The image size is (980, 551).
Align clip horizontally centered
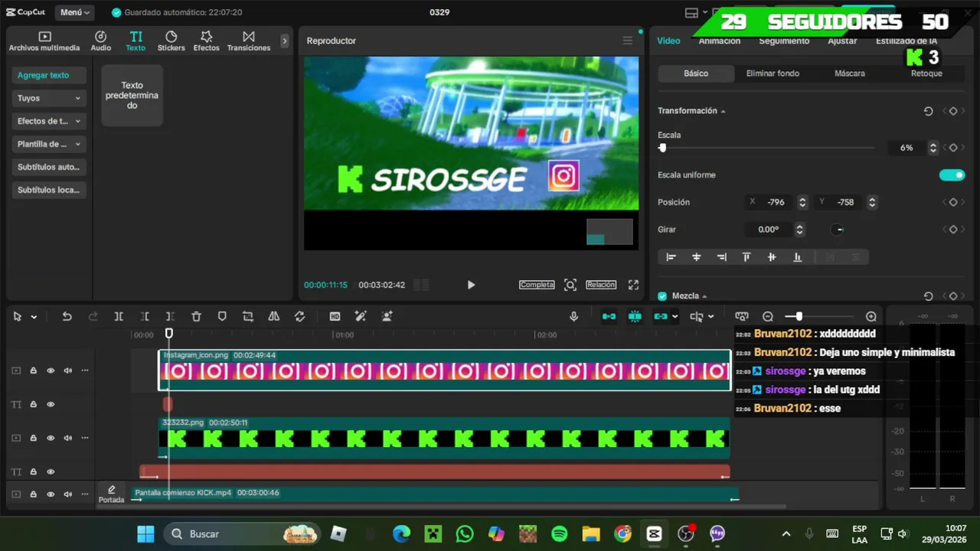[696, 257]
